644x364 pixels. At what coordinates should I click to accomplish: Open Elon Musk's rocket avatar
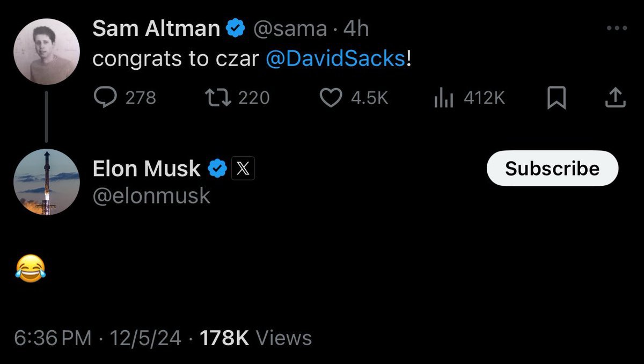(x=46, y=183)
